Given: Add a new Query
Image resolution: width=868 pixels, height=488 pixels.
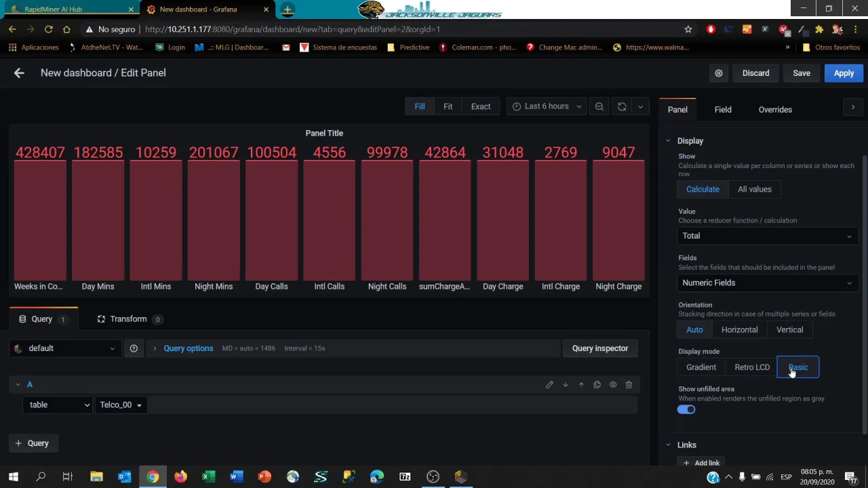Looking at the screenshot, I should pyautogui.click(x=33, y=443).
